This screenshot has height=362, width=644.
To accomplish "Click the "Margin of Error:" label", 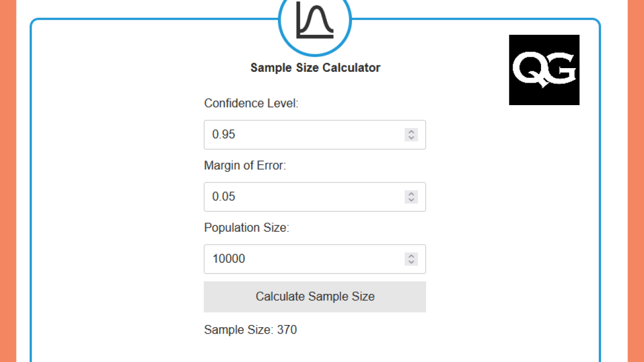I will coord(245,166).
